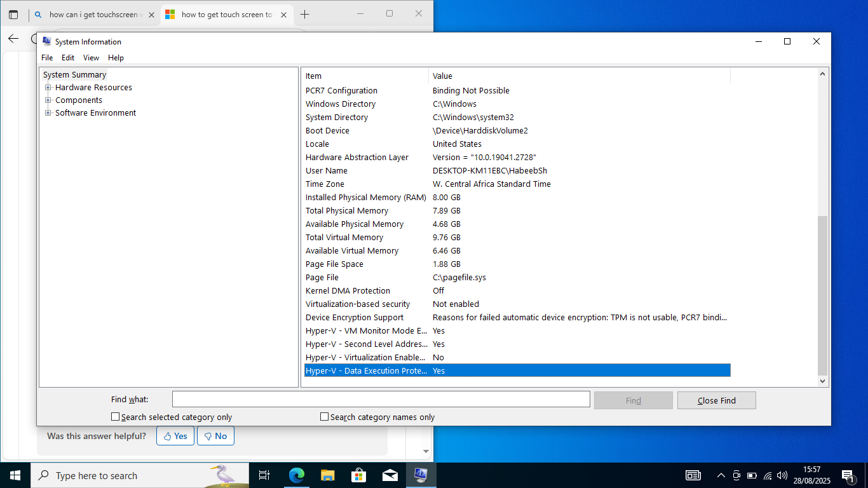Expand the Hardware Resources tree node
The width and height of the screenshot is (868, 488).
[x=48, y=87]
